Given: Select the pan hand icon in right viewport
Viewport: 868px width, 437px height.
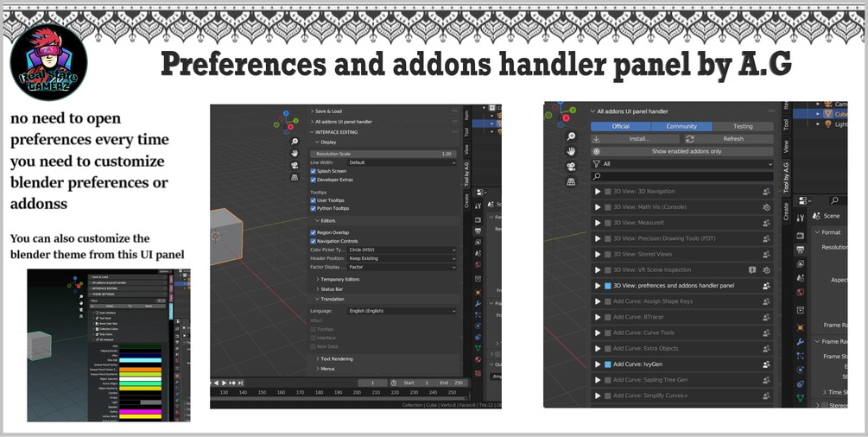Looking at the screenshot, I should (x=571, y=150).
